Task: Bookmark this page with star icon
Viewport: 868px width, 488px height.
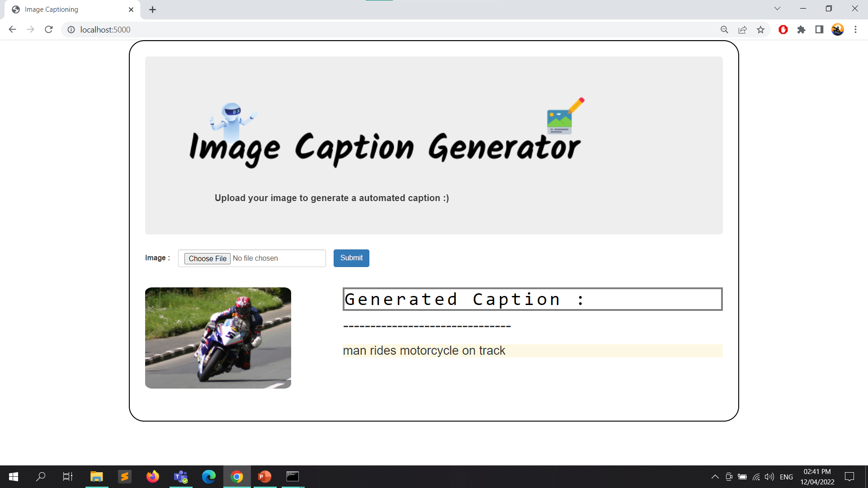Action: point(760,30)
